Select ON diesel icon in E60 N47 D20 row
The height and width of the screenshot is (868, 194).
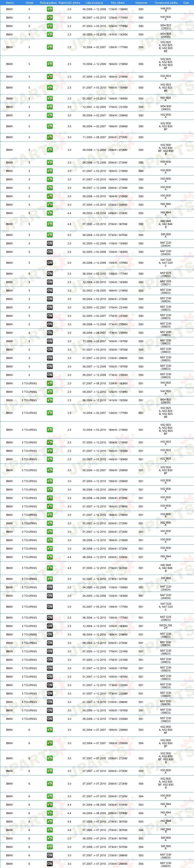point(50,263)
